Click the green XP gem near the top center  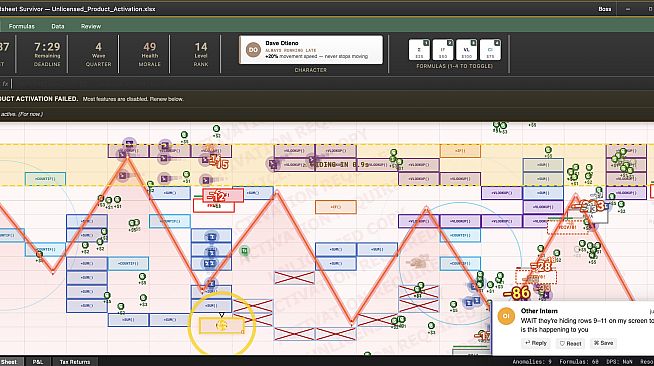click(x=216, y=129)
